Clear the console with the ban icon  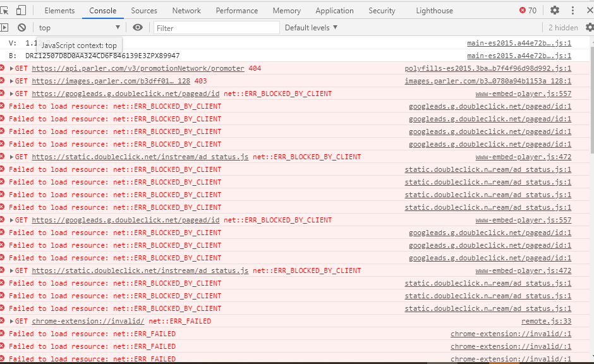22,27
